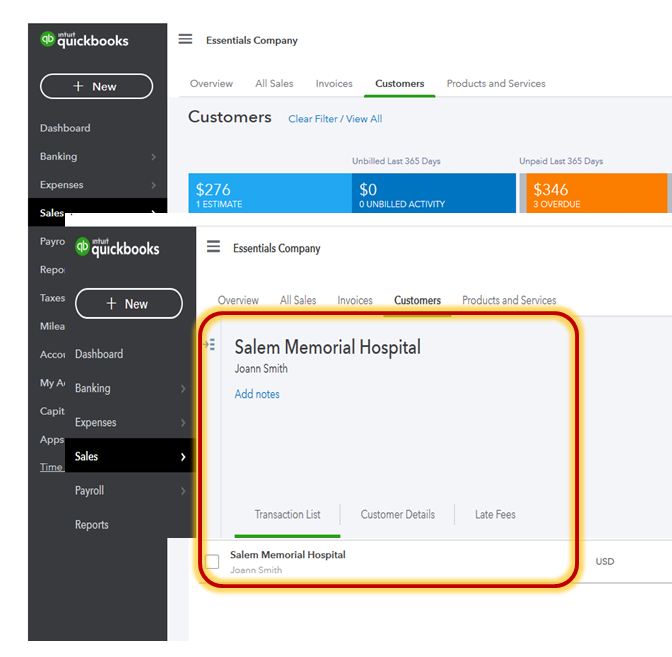Open Dashboard in the lower sidebar
This screenshot has width=672, height=657.
(x=99, y=354)
